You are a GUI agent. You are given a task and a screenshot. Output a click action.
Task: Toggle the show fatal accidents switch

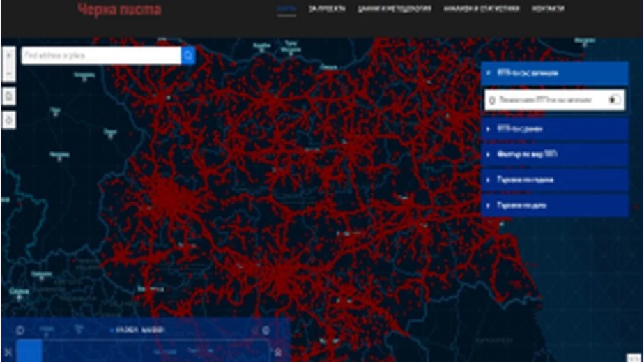pyautogui.click(x=614, y=100)
